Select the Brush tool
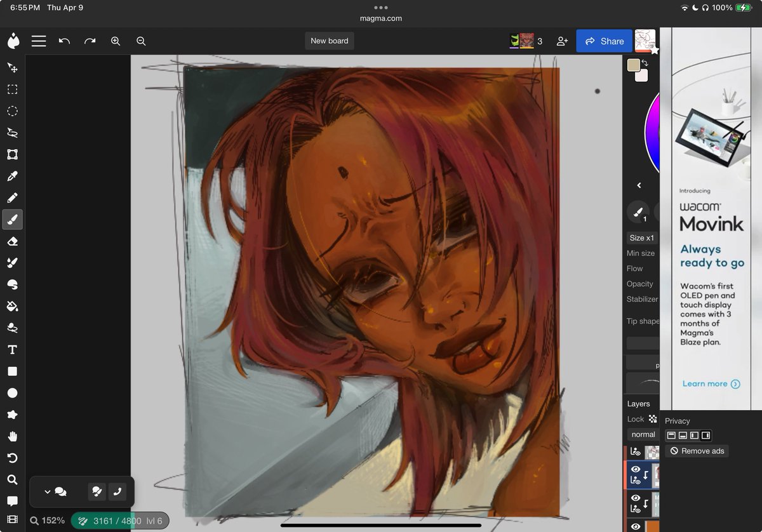This screenshot has width=762, height=532. click(x=12, y=220)
